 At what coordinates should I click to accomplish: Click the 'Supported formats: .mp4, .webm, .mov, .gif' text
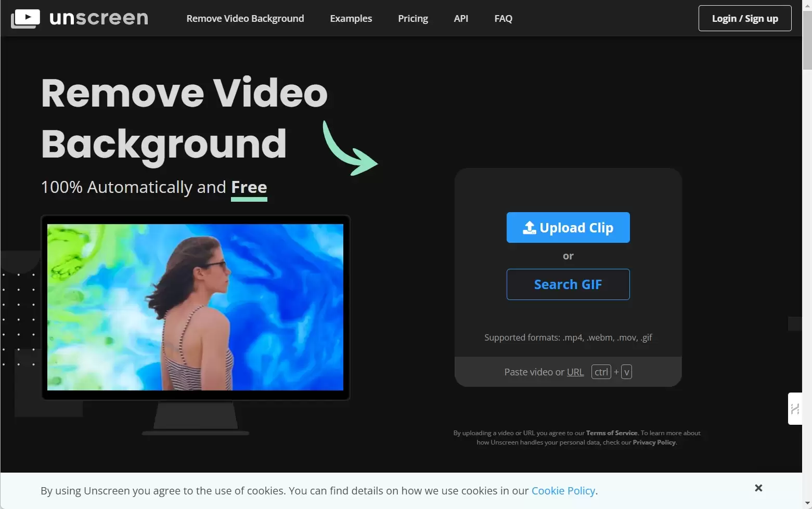coord(568,337)
